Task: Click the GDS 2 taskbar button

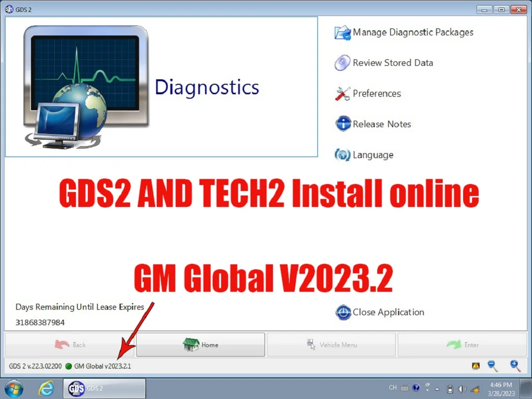Action: pyautogui.click(x=104, y=389)
